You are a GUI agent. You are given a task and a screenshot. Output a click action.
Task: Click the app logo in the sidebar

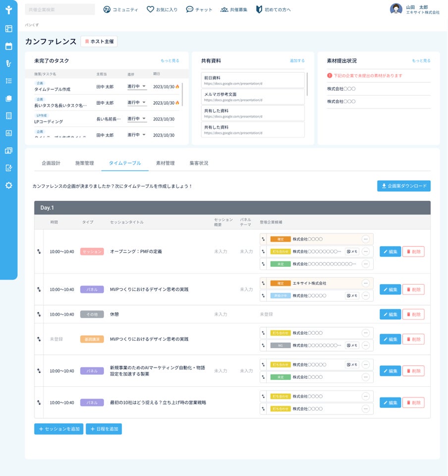pos(9,10)
